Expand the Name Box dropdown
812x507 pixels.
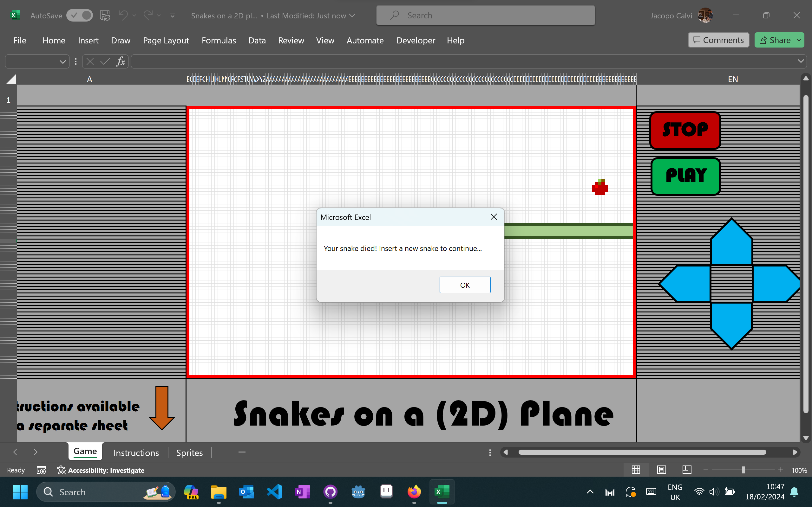[62, 62]
